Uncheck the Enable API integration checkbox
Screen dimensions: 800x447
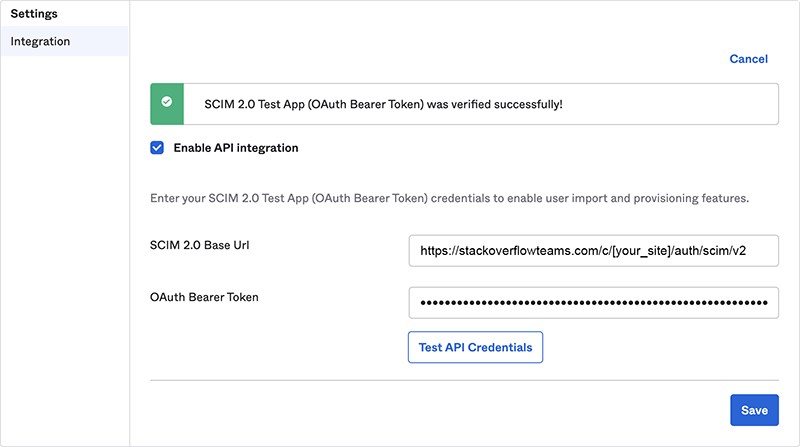point(157,148)
